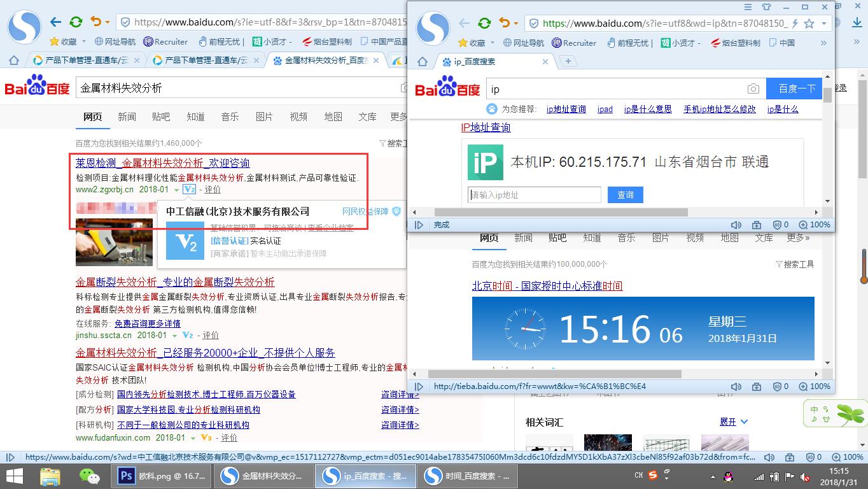Toggle sidebar in the 时间 window status bar
This screenshot has height=489, width=868.
[x=419, y=386]
